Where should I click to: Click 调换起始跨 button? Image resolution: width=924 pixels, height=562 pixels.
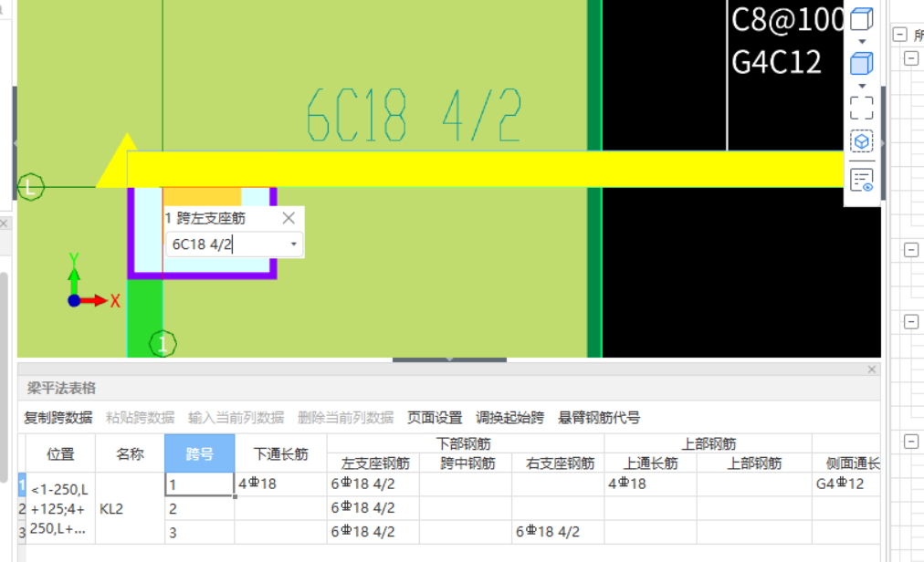point(509,418)
